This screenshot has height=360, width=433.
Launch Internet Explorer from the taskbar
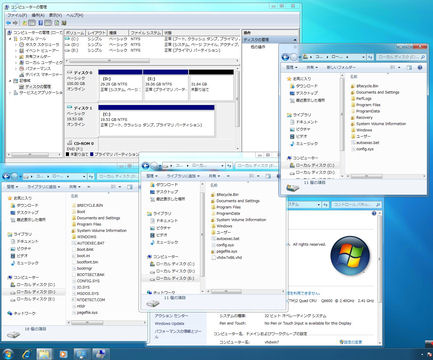click(x=27, y=354)
